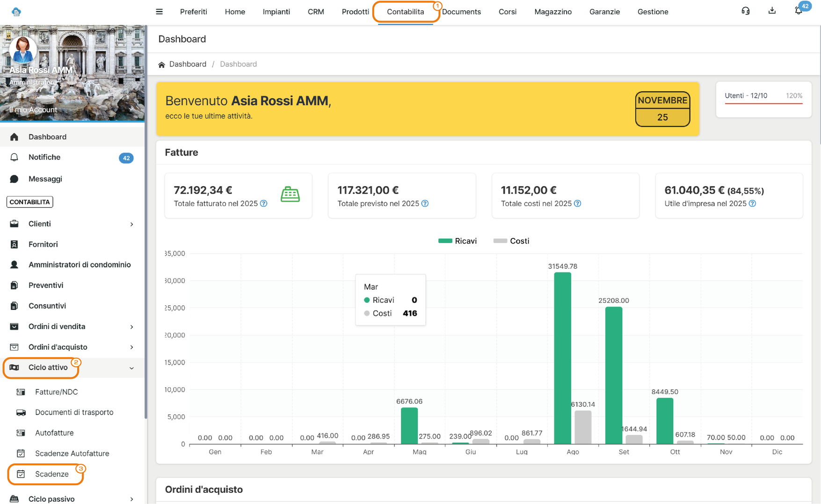Open the Contabilita top menu

pos(405,12)
